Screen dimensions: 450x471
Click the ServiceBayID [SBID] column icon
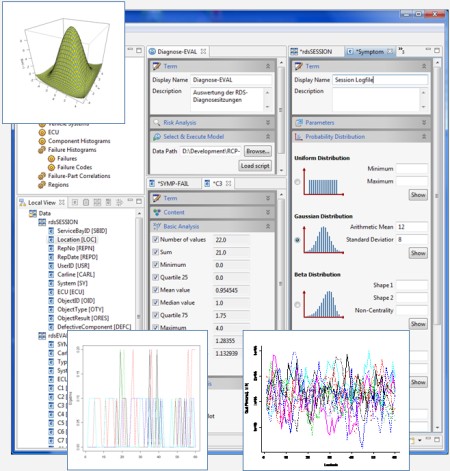click(51, 231)
